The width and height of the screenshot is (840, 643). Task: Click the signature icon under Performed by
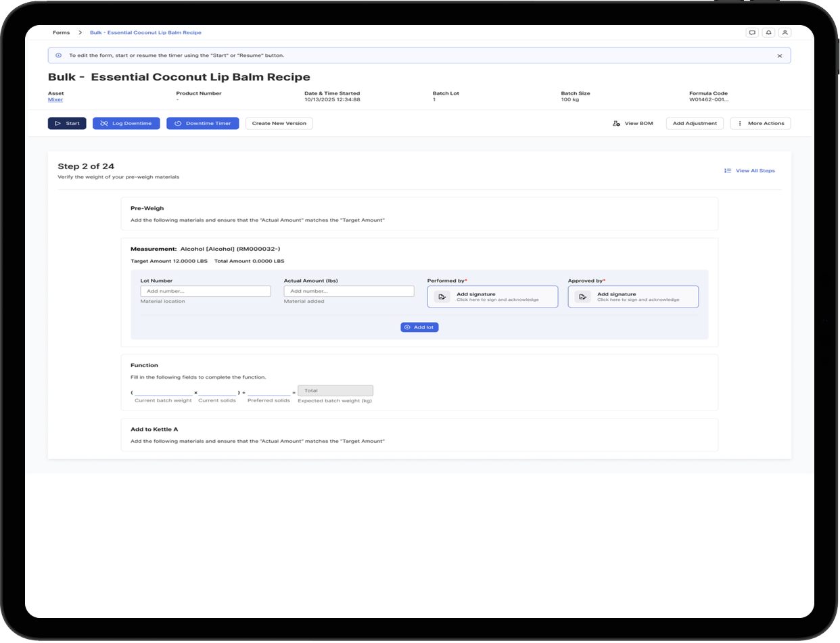tap(442, 297)
